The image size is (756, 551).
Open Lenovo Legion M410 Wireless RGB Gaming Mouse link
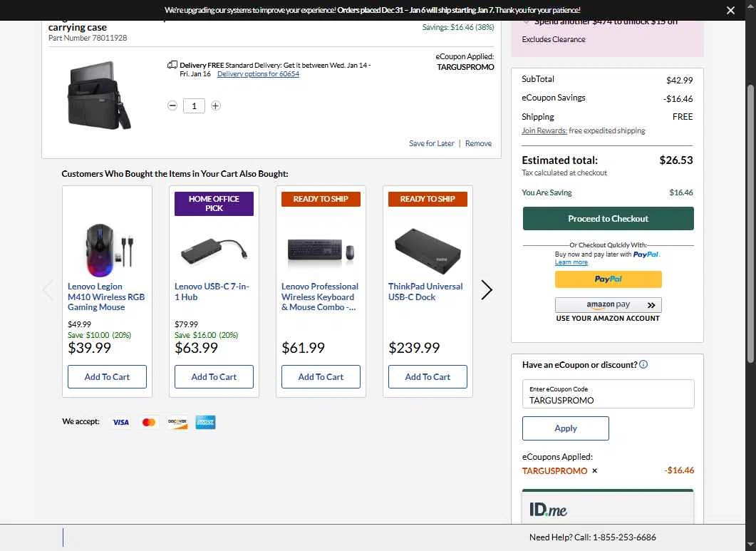(x=106, y=297)
